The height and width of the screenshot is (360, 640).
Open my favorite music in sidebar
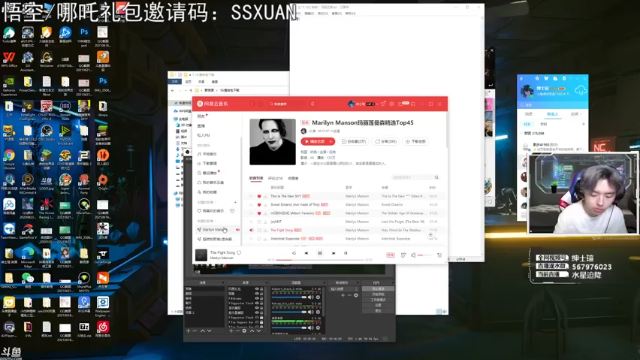pyautogui.click(x=211, y=211)
